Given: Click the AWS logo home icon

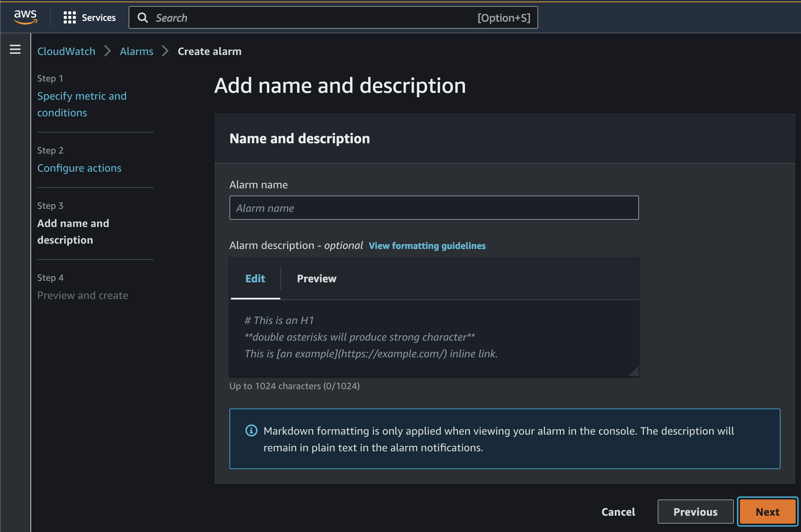Looking at the screenshot, I should coord(25,17).
